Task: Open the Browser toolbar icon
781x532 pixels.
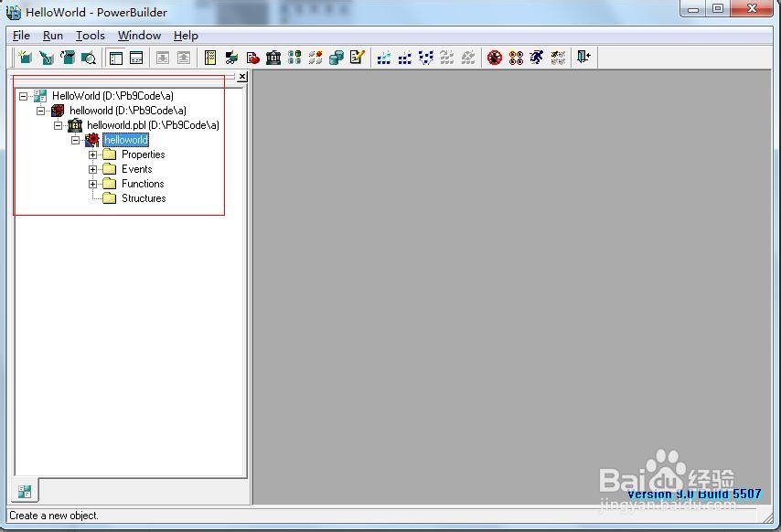Action: [231, 58]
